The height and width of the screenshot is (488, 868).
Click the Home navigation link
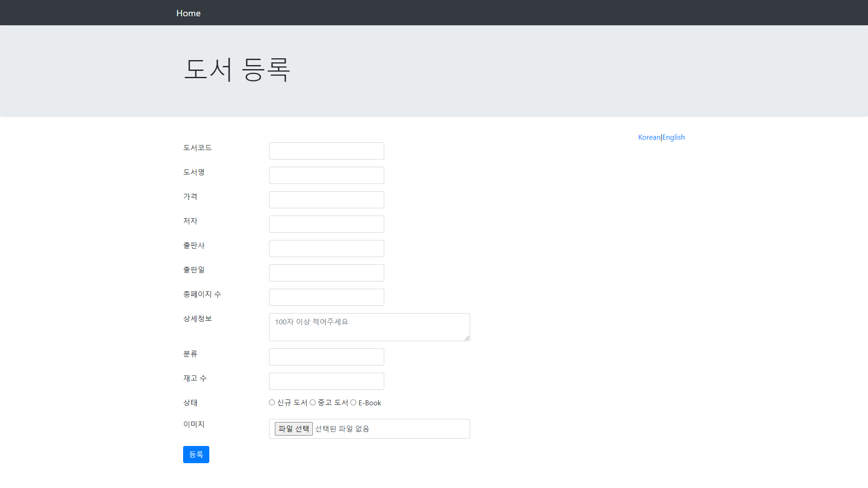point(188,13)
